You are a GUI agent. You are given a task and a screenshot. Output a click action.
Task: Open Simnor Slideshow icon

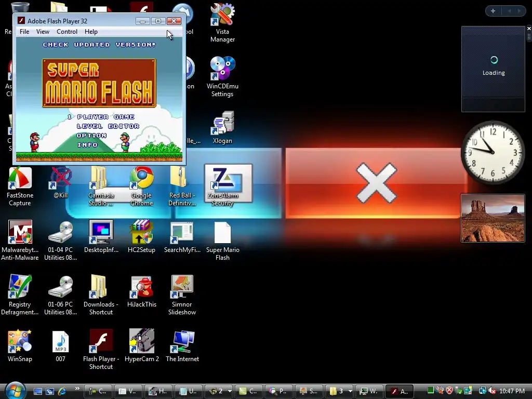click(x=182, y=295)
